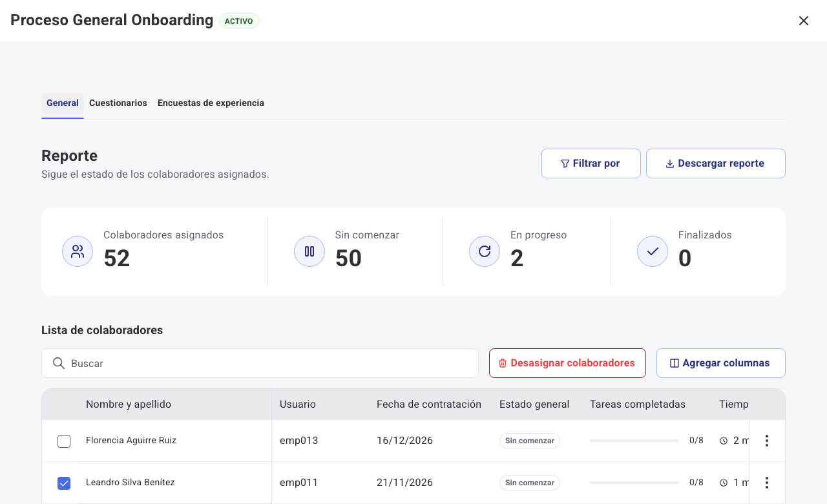Open the Filtrar por filter options
The width and height of the screenshot is (827, 504).
pos(591,163)
